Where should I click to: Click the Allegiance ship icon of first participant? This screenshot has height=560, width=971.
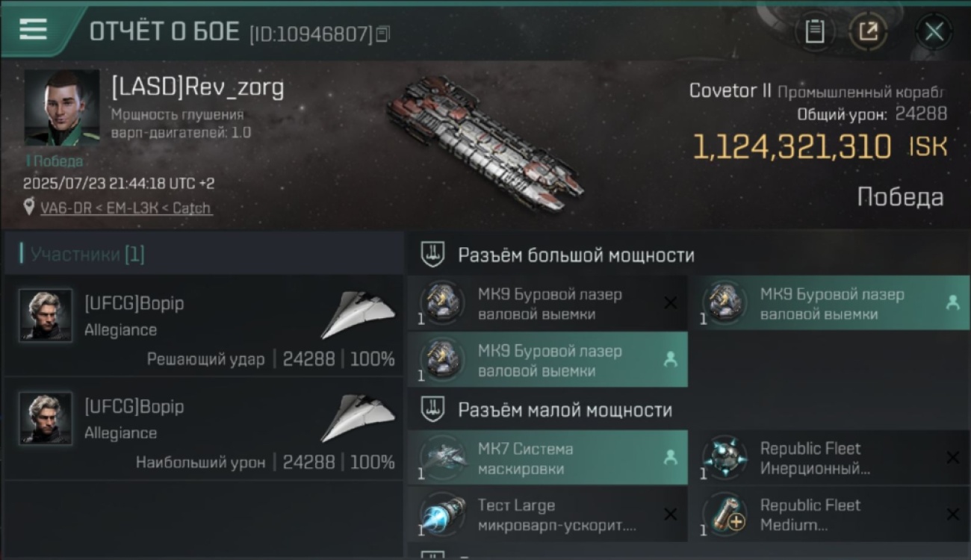pos(358,317)
